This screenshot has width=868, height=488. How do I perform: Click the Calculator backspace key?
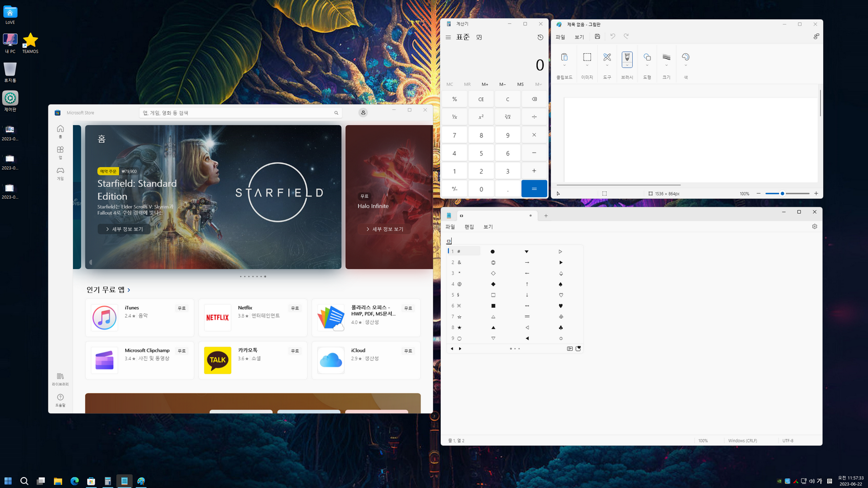coord(534,99)
